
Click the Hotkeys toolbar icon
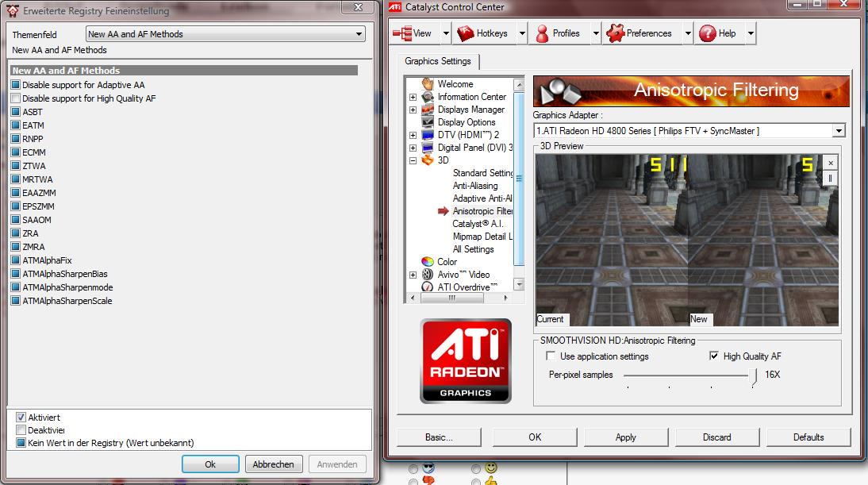466,33
